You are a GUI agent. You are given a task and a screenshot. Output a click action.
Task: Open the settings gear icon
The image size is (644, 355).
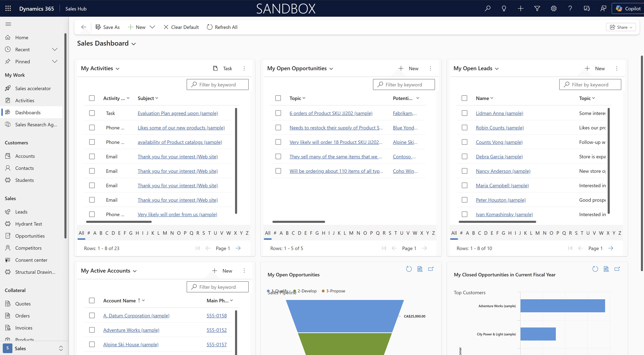[554, 8]
